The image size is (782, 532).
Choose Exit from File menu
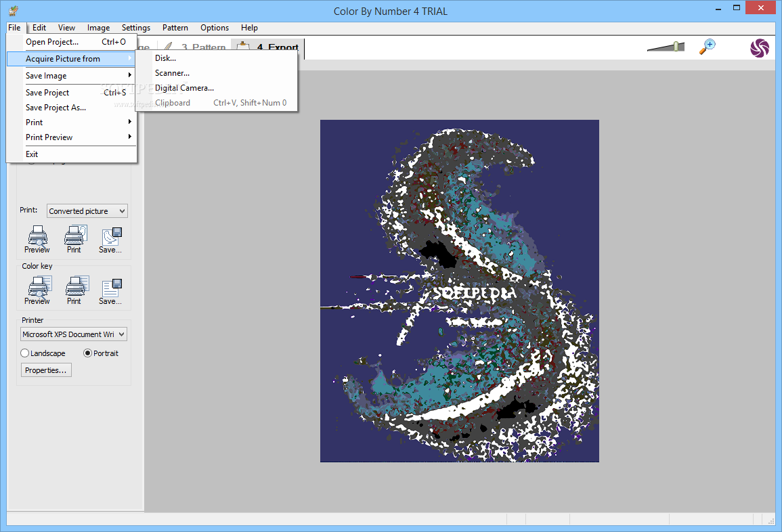71,154
